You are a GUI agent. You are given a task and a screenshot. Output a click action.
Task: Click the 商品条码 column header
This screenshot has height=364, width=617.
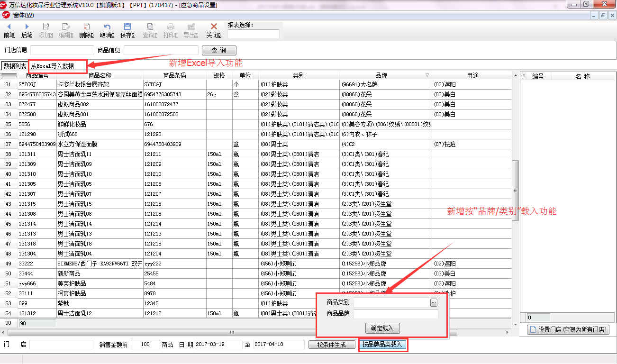pos(174,75)
